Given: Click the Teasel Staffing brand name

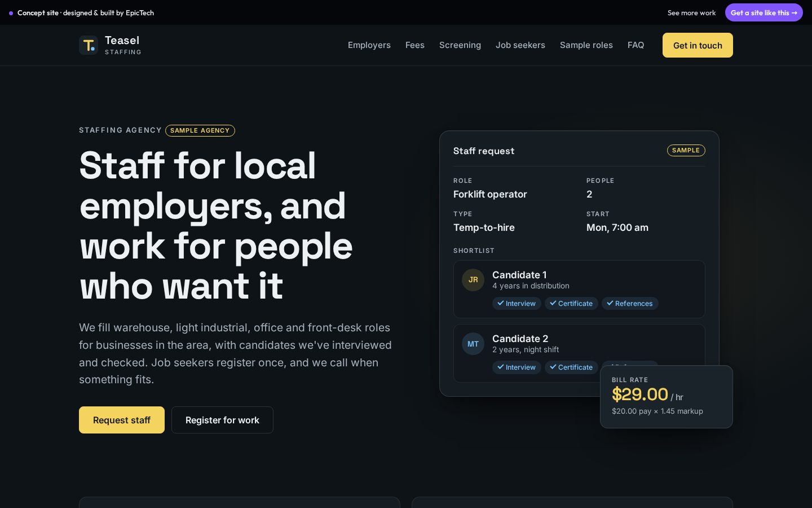Looking at the screenshot, I should coord(123,45).
